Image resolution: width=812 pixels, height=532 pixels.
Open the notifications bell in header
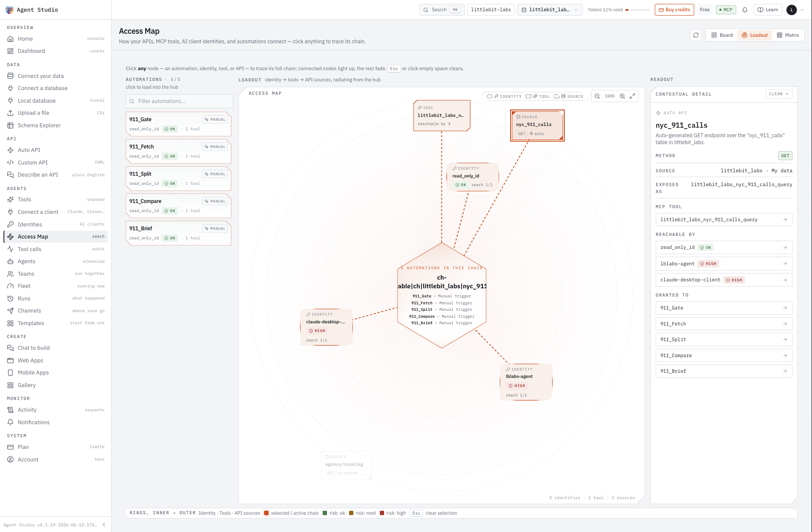click(745, 10)
